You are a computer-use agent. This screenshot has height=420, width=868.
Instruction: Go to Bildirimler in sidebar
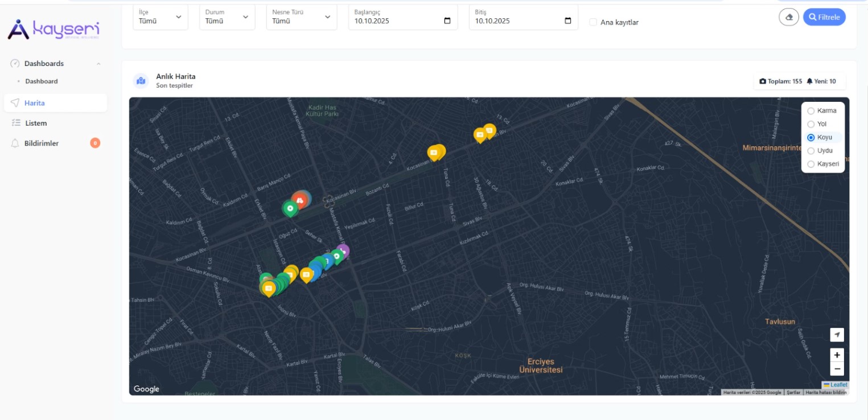point(42,143)
